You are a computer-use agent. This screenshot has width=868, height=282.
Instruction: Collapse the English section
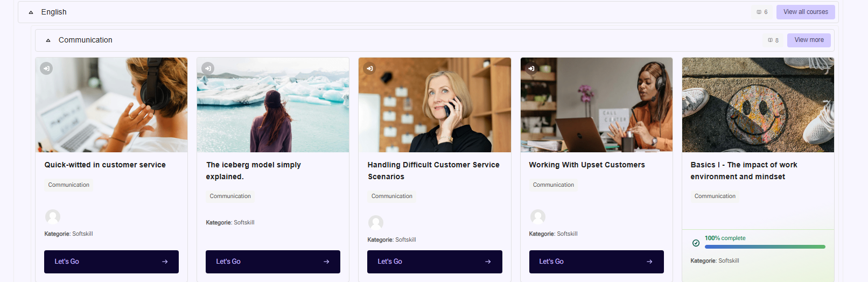pos(31,12)
